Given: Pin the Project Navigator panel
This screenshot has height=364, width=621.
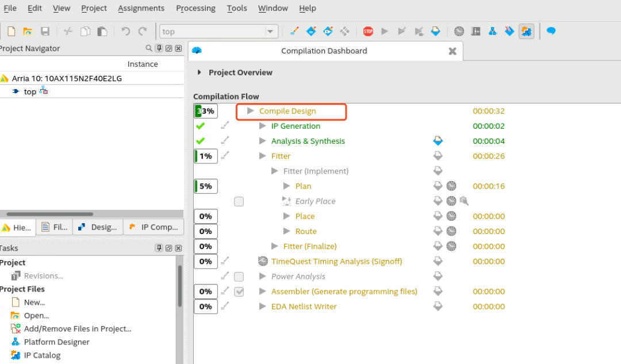Looking at the screenshot, I should point(159,48).
